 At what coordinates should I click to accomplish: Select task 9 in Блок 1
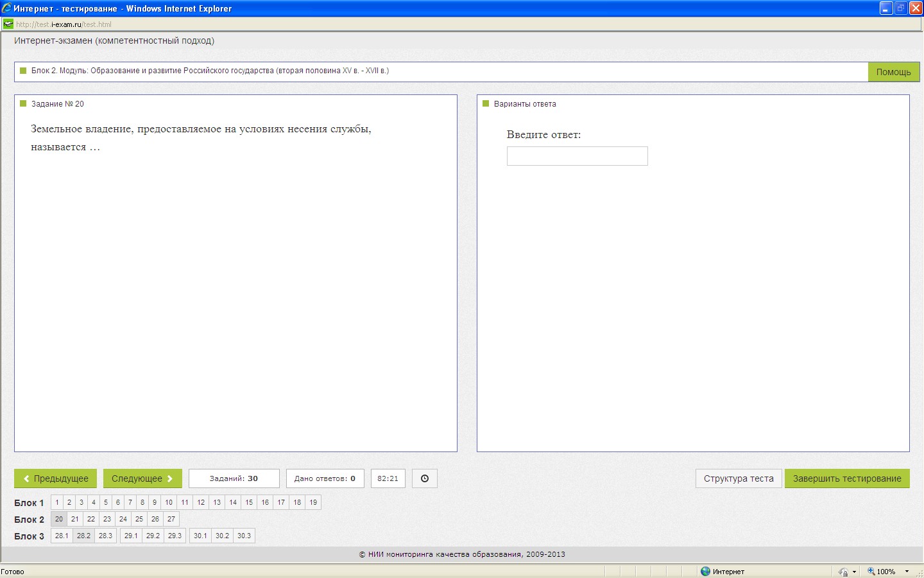(155, 502)
